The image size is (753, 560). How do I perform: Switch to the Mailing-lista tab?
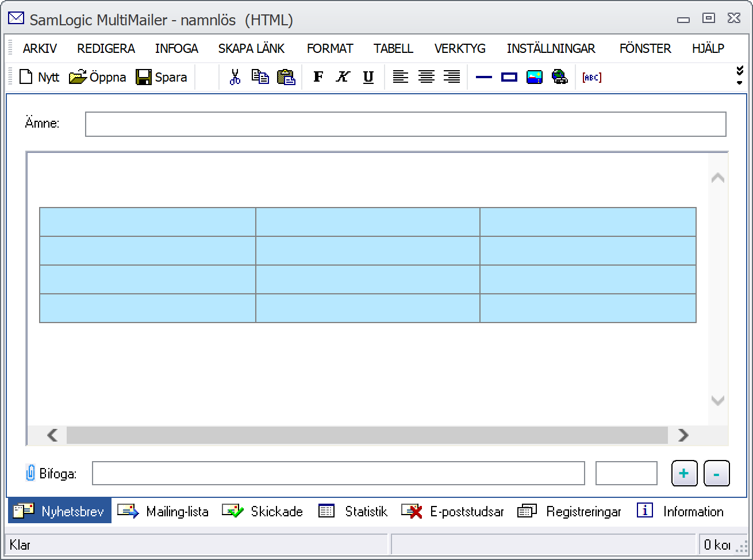(x=163, y=511)
